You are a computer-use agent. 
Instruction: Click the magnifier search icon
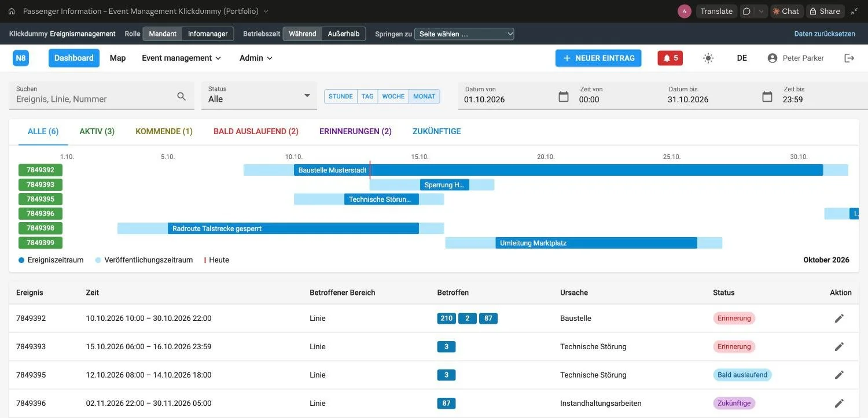click(182, 97)
